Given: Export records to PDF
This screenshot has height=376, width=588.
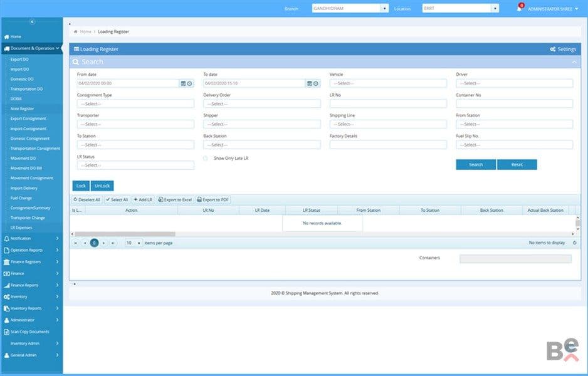Looking at the screenshot, I should (x=213, y=200).
